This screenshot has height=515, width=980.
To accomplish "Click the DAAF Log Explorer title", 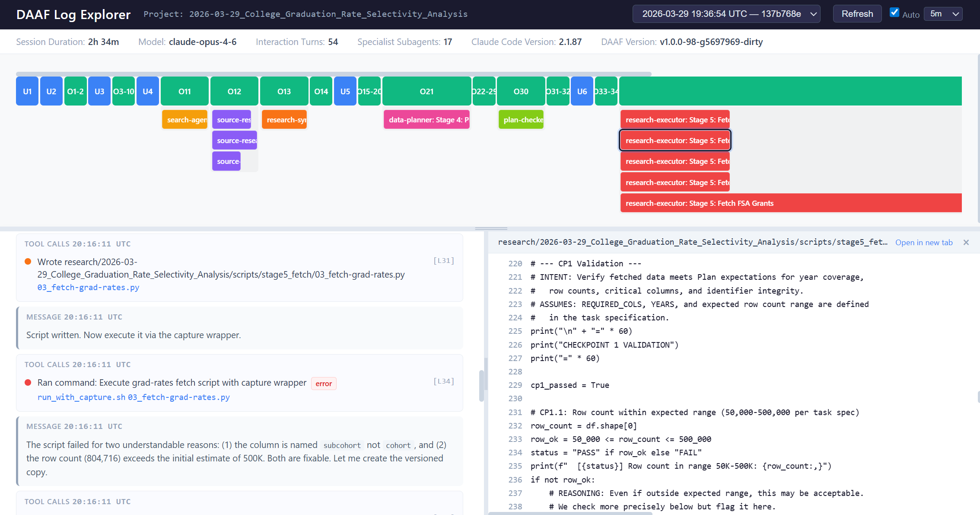I will 73,14.
